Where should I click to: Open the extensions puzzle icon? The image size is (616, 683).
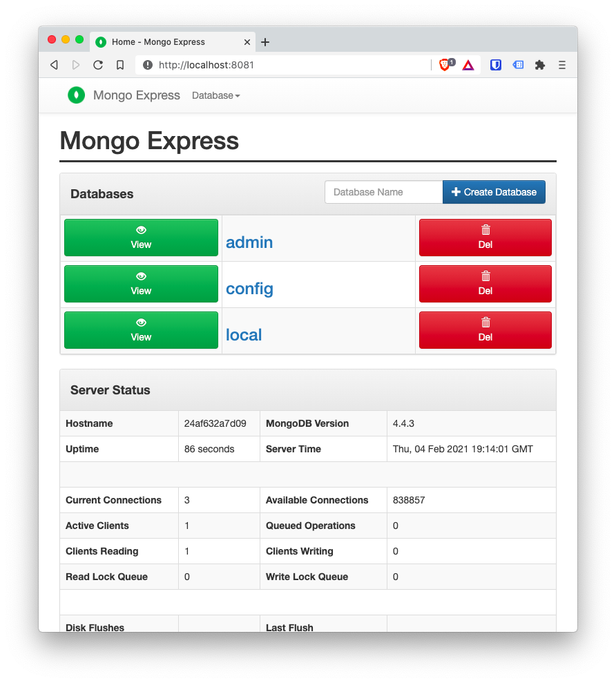(540, 65)
